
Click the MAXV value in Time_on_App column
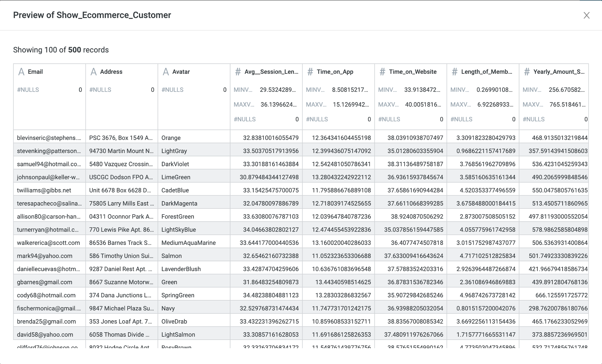[x=350, y=105]
